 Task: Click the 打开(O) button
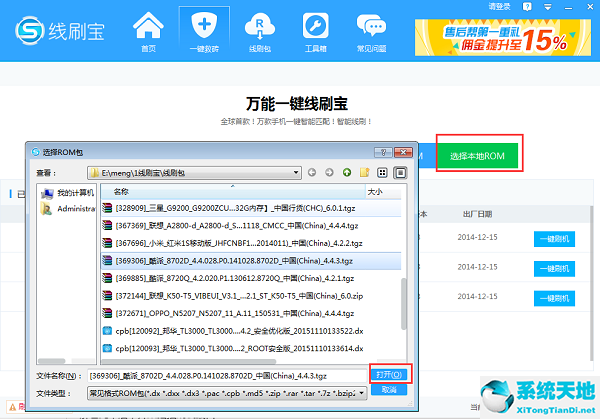389,374
